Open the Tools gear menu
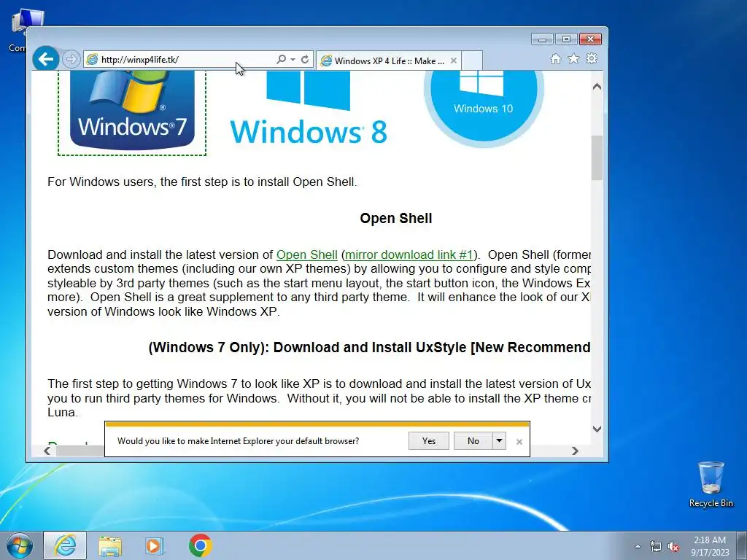The width and height of the screenshot is (747, 560). (592, 58)
